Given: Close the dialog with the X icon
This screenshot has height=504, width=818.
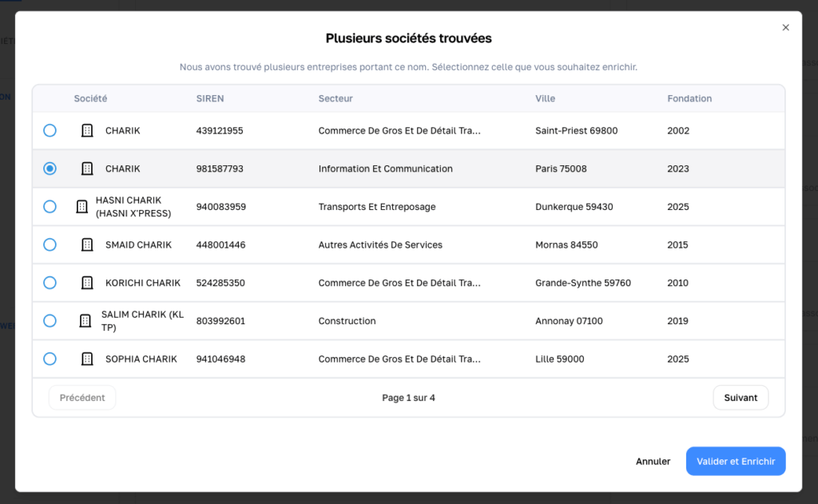Looking at the screenshot, I should pyautogui.click(x=785, y=27).
